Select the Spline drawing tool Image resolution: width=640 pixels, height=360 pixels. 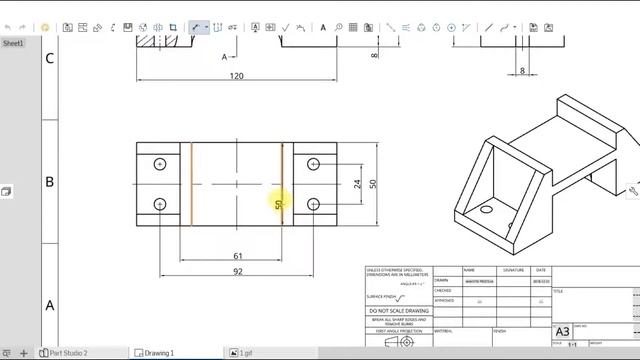pos(504,27)
